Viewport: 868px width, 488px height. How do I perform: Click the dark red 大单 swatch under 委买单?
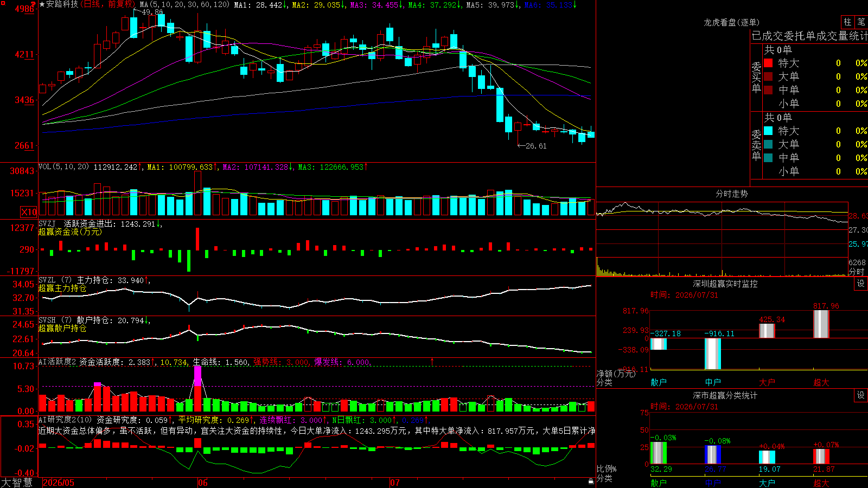[768, 76]
